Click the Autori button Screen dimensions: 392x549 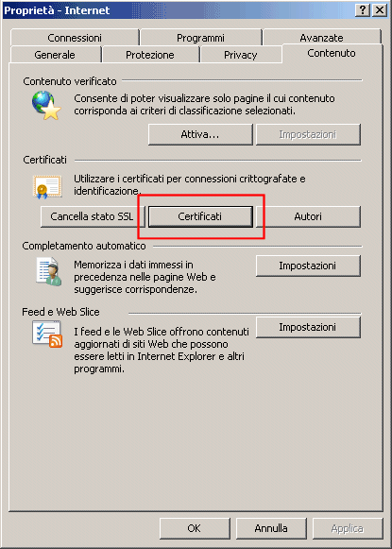click(308, 216)
